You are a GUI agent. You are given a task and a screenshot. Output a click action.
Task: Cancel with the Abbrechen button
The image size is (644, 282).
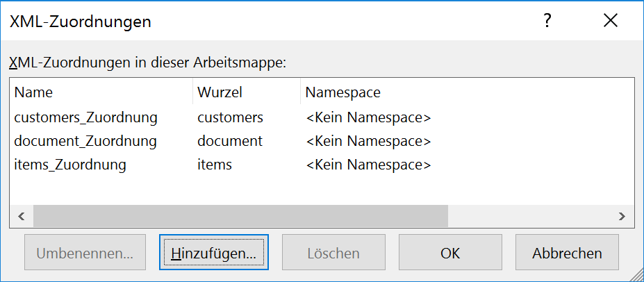point(567,254)
